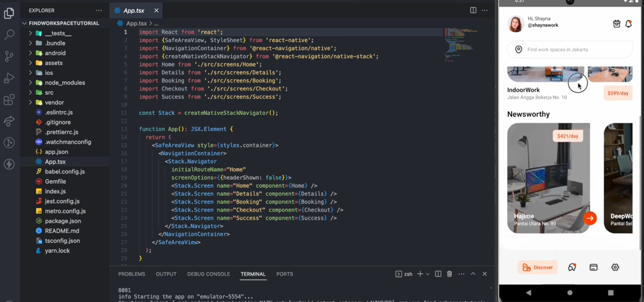Click the split editor icon
Viewport: 644px width, 302px height.
tap(473, 10)
